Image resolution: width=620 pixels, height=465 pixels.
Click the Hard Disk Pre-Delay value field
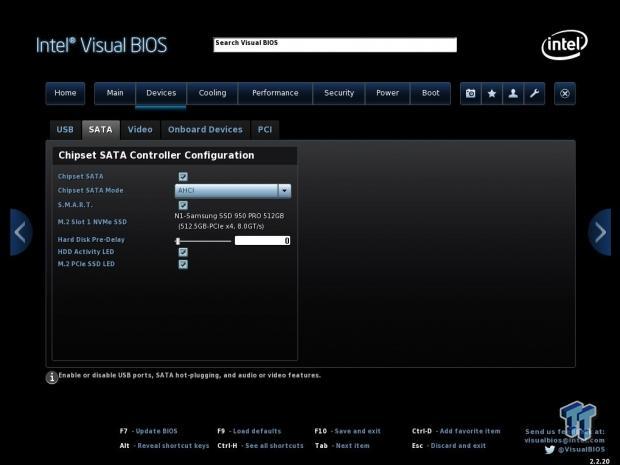(263, 240)
